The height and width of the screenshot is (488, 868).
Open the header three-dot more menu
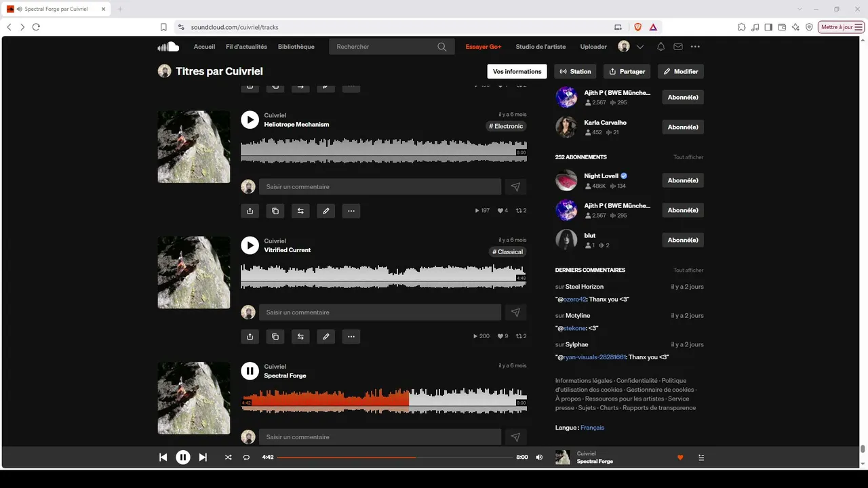pyautogui.click(x=695, y=47)
